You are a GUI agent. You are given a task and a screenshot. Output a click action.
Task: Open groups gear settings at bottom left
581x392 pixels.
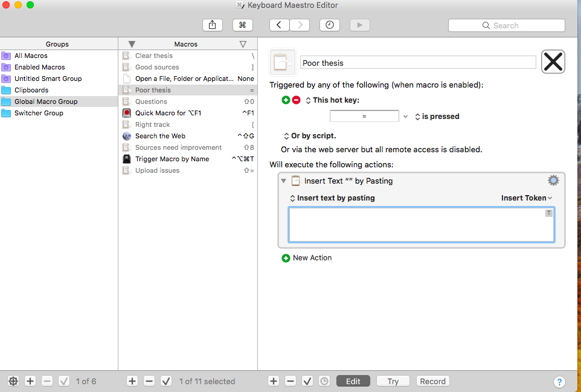point(13,381)
